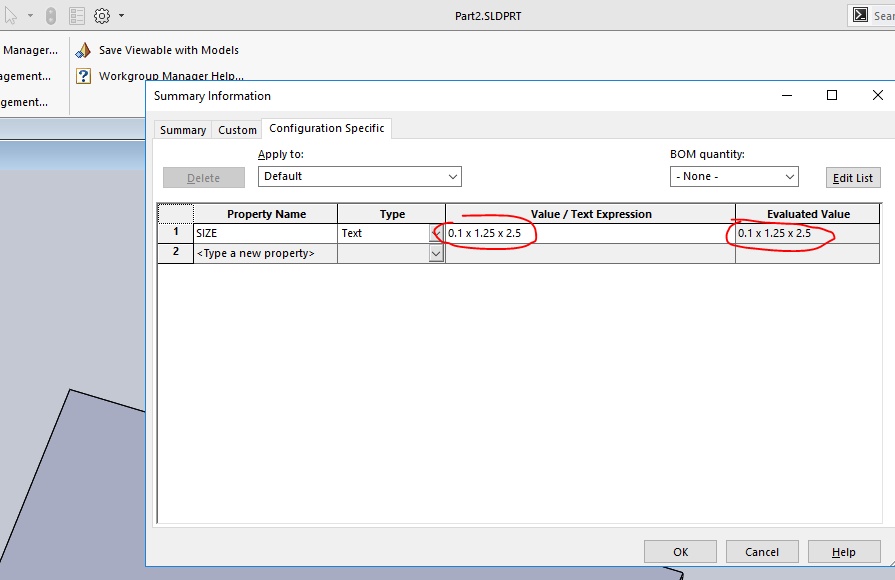Click the Value cell with 0.1 x 1.25 x 2.5
895x580 pixels.
point(590,233)
